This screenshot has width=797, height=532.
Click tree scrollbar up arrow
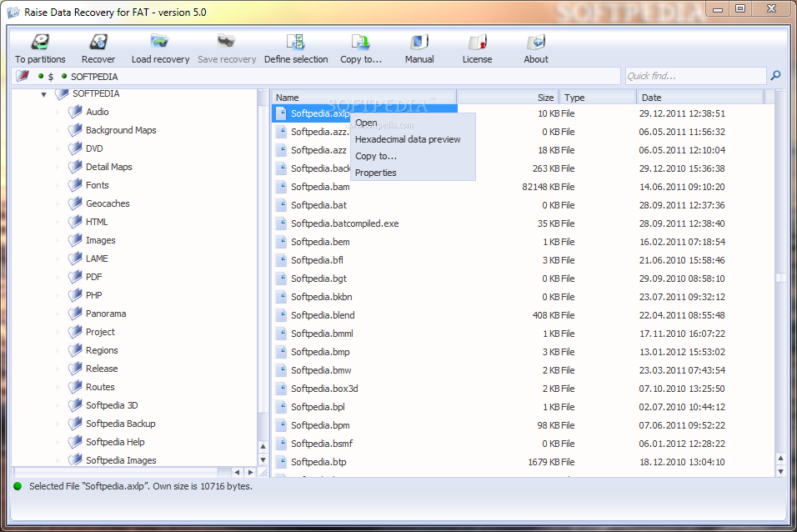pos(263,446)
